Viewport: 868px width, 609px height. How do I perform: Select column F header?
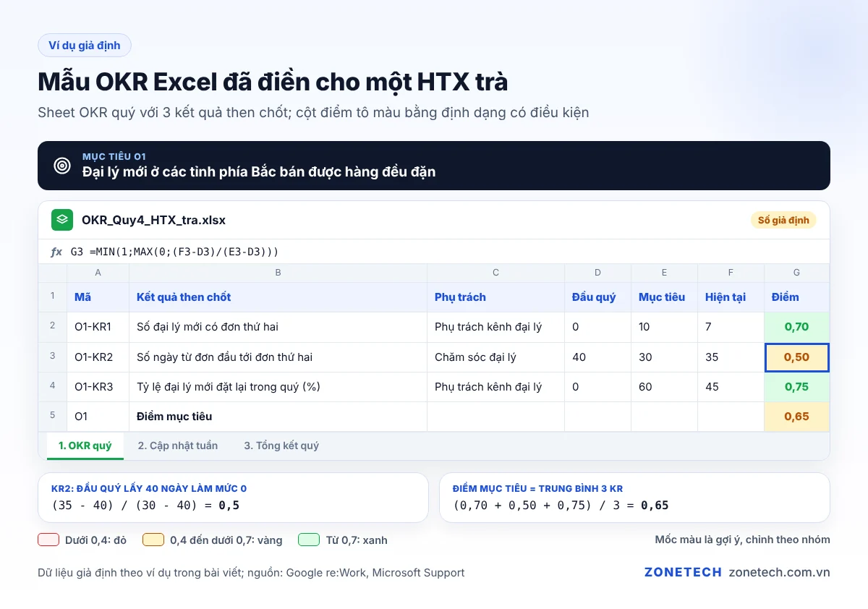731,273
